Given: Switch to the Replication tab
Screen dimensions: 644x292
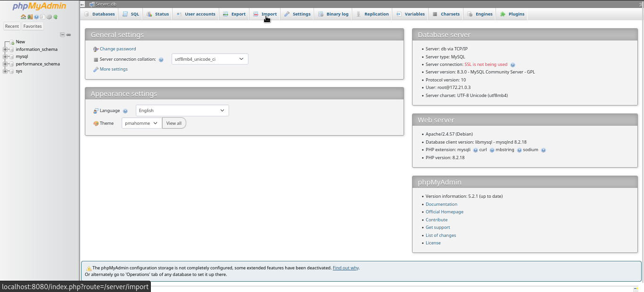Looking at the screenshot, I should (x=372, y=14).
